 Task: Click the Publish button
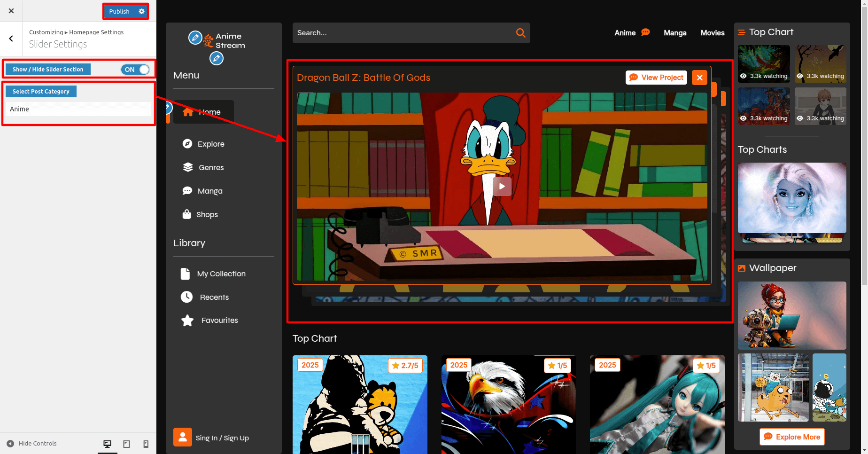point(119,11)
